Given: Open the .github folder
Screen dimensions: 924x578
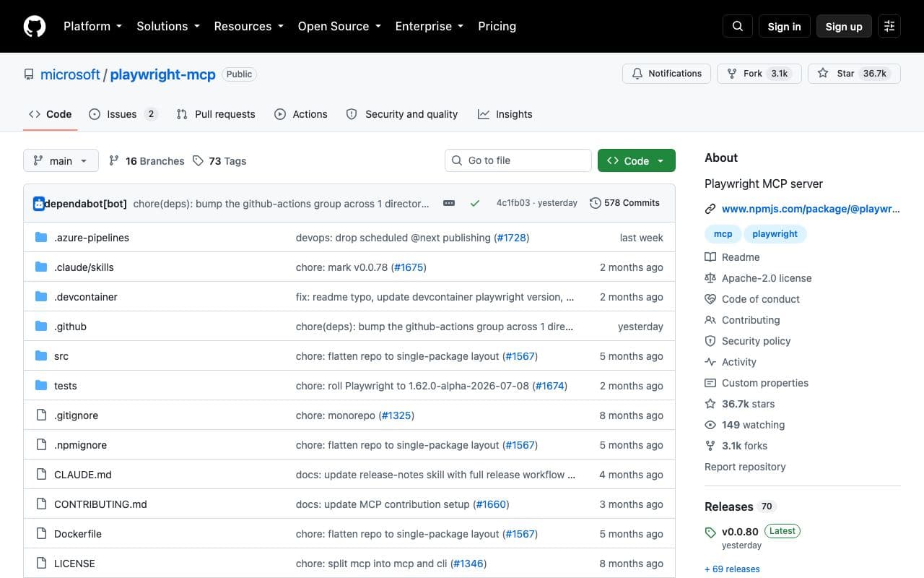Looking at the screenshot, I should coord(70,327).
